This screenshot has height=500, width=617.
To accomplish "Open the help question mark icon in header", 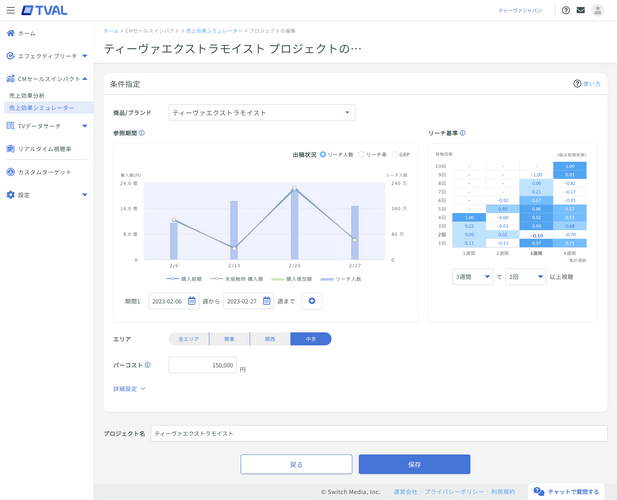I will (566, 10).
